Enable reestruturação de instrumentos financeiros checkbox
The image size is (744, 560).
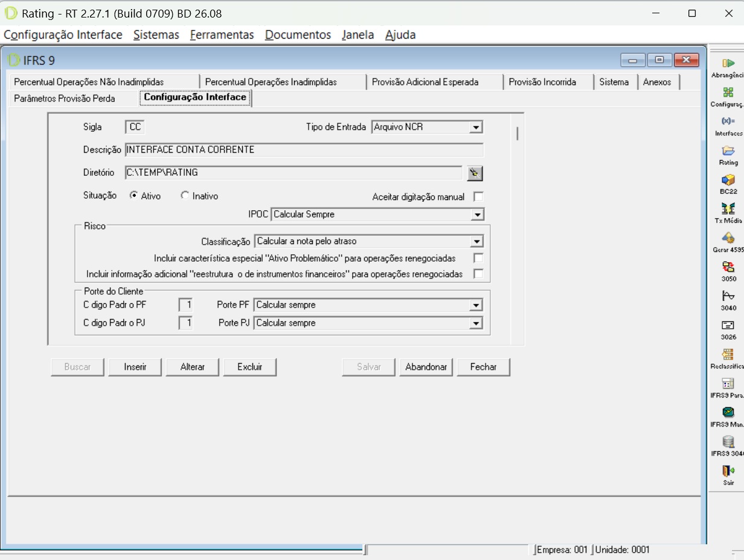[478, 274]
